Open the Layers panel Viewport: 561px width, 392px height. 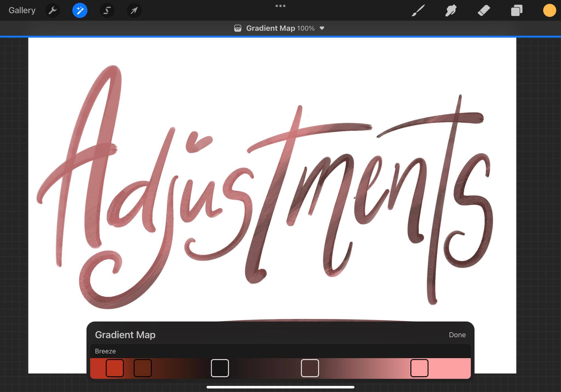pos(517,11)
